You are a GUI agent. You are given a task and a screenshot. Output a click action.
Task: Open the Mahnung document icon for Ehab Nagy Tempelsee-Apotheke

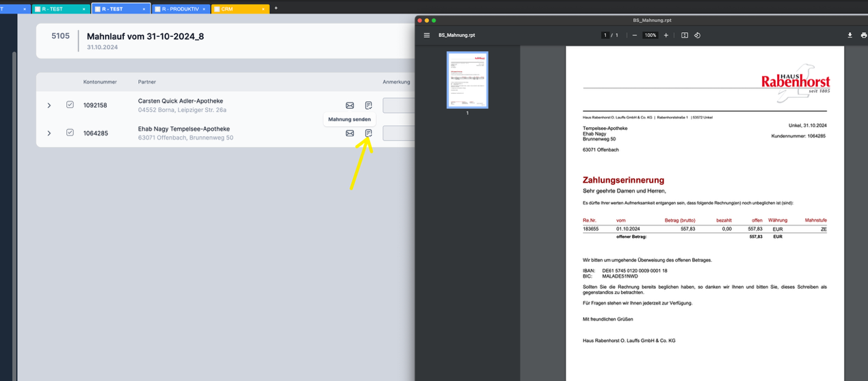coord(369,133)
